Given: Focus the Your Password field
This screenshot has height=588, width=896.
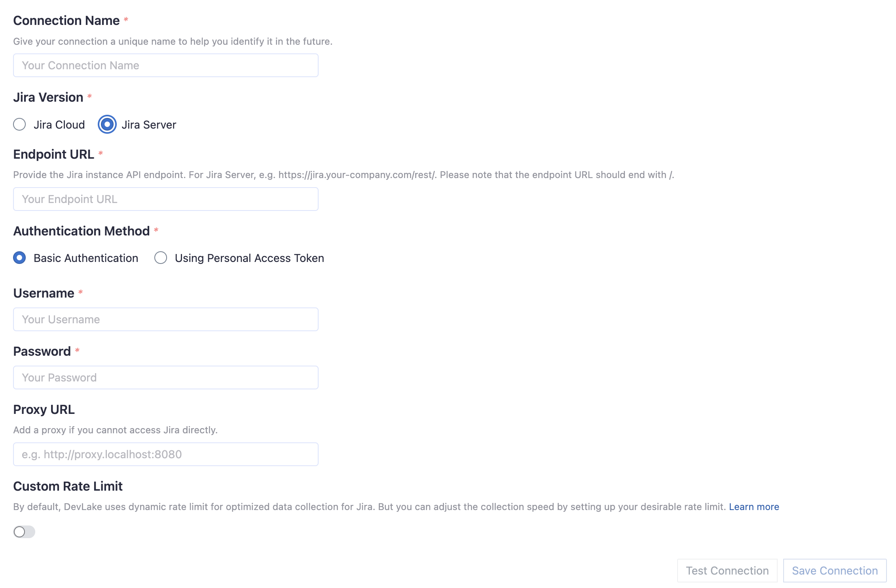Looking at the screenshot, I should coord(165,377).
